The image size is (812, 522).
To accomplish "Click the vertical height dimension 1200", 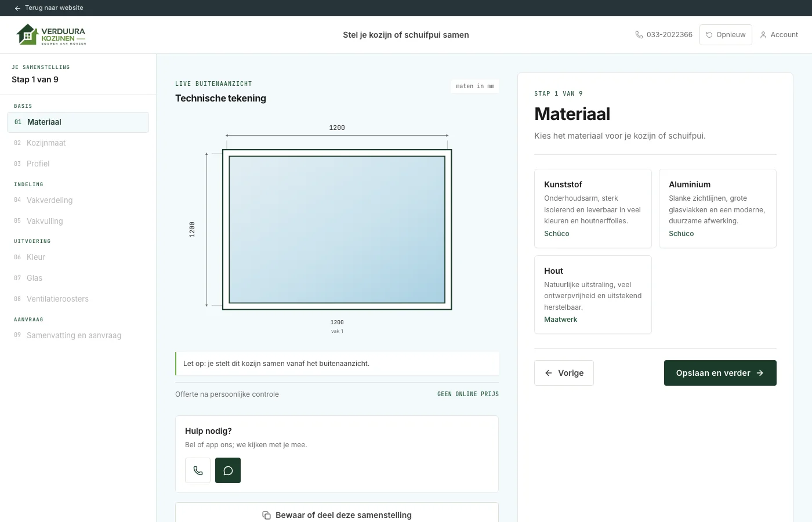I will pos(192,230).
